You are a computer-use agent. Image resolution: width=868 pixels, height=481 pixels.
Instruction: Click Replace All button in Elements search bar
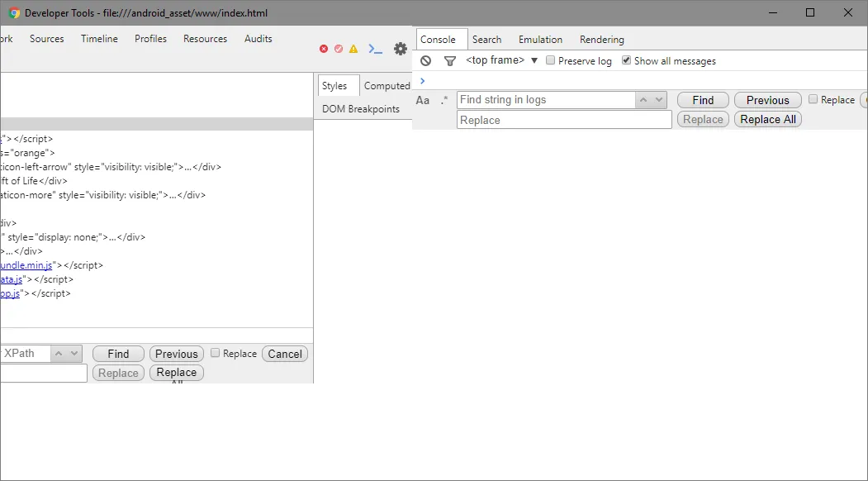click(177, 373)
